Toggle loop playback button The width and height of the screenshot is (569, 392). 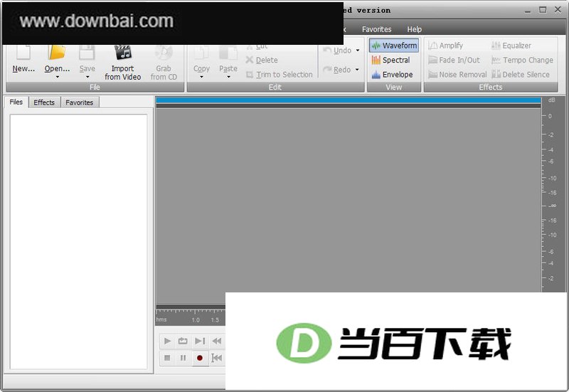(183, 341)
